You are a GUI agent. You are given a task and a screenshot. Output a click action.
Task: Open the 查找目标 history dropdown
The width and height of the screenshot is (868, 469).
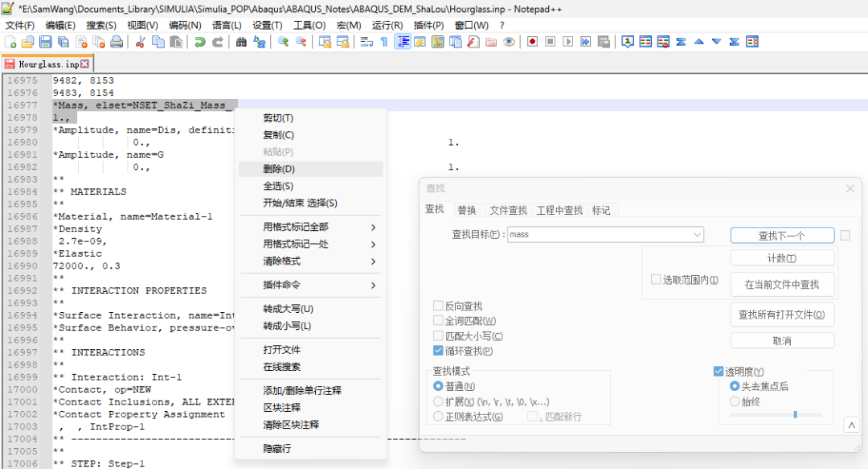click(697, 235)
